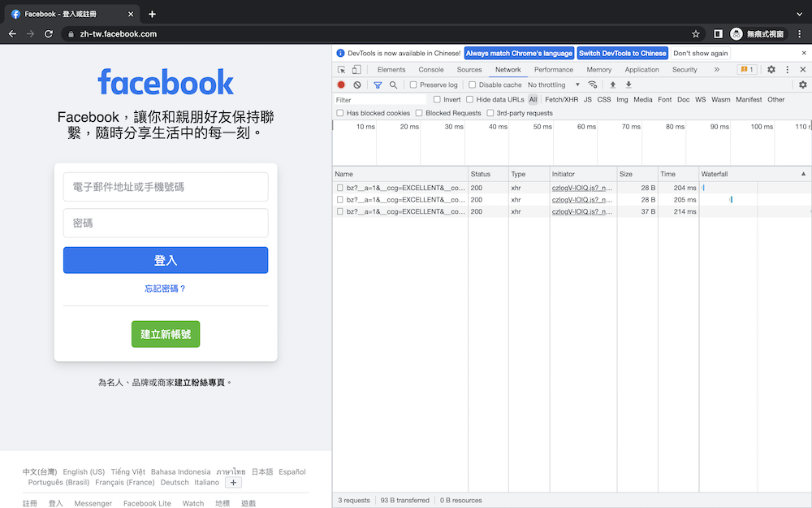Open the 忘記密碼 forgot password link

tap(165, 289)
